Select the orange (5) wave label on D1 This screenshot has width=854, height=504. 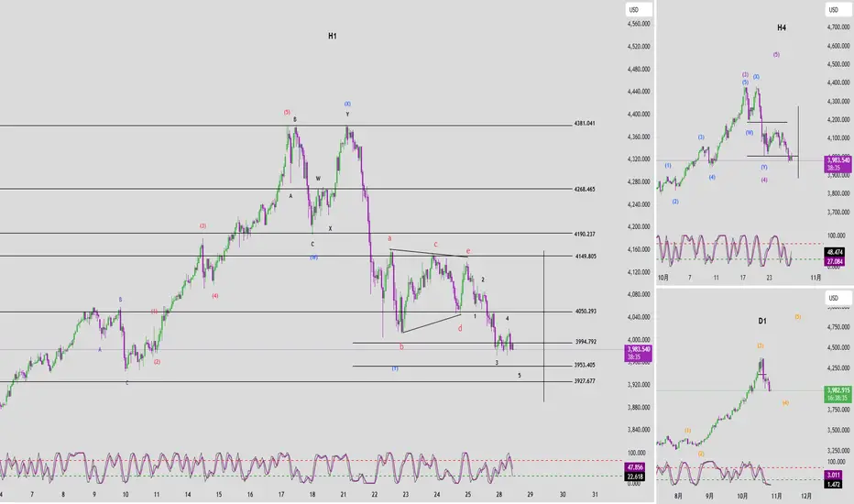798,316
